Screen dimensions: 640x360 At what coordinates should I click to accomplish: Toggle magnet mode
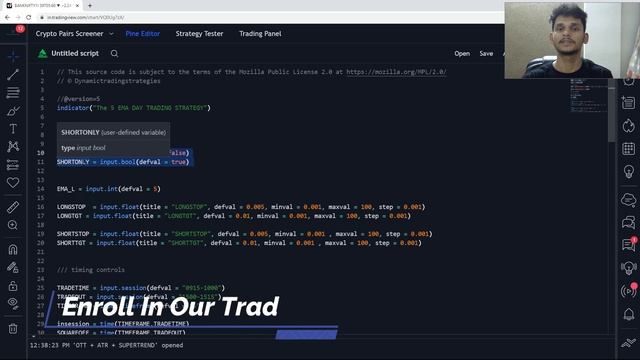click(x=13, y=249)
